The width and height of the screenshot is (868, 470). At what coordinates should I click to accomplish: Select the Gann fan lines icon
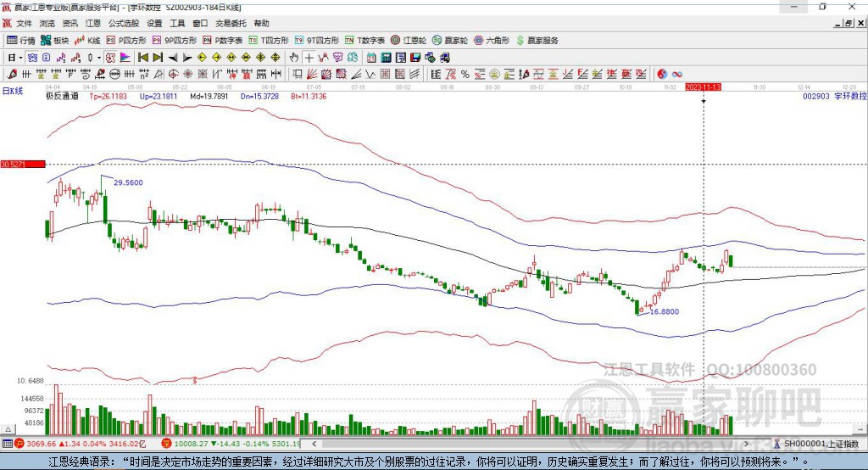[312, 74]
